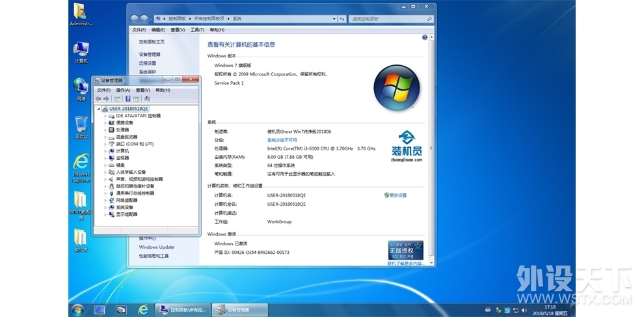This screenshot has width=644, height=317.
Task: Open the address bar history dropdown arrow
Action: 334,19
